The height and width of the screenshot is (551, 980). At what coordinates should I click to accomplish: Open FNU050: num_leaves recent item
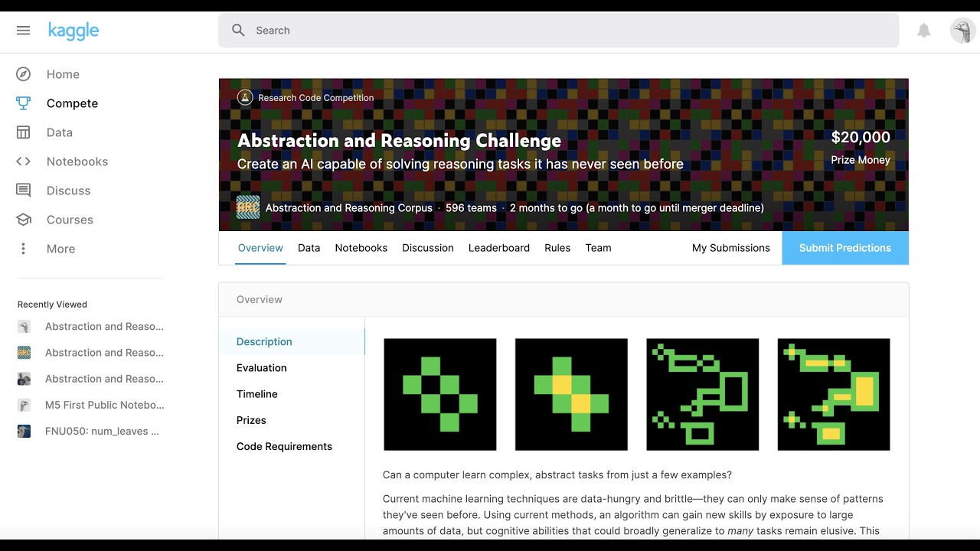tap(102, 431)
